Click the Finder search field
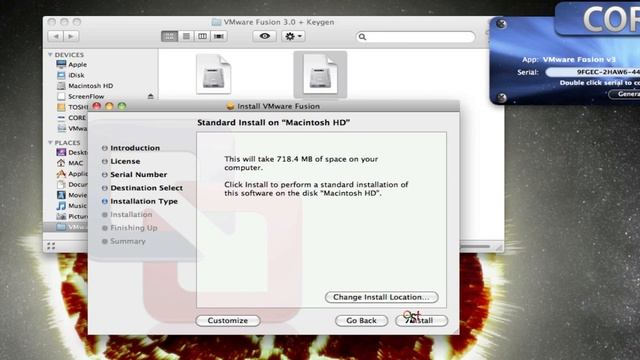 pos(416,37)
